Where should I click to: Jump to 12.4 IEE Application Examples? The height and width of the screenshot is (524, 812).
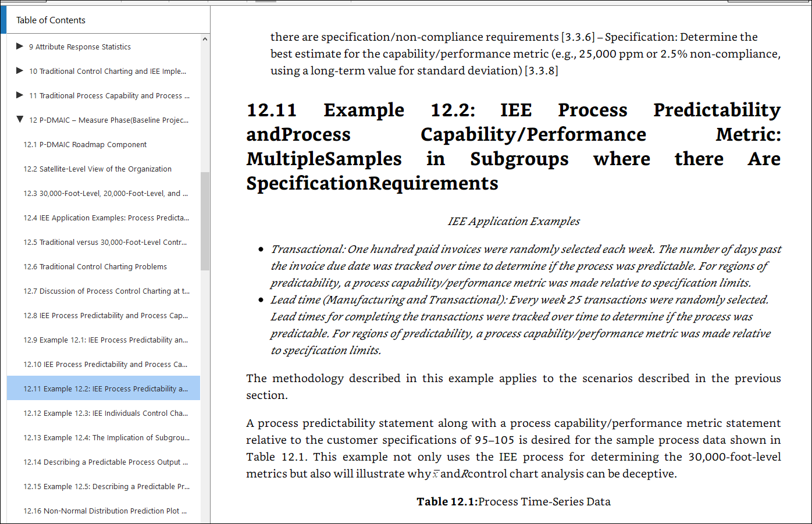[106, 218]
